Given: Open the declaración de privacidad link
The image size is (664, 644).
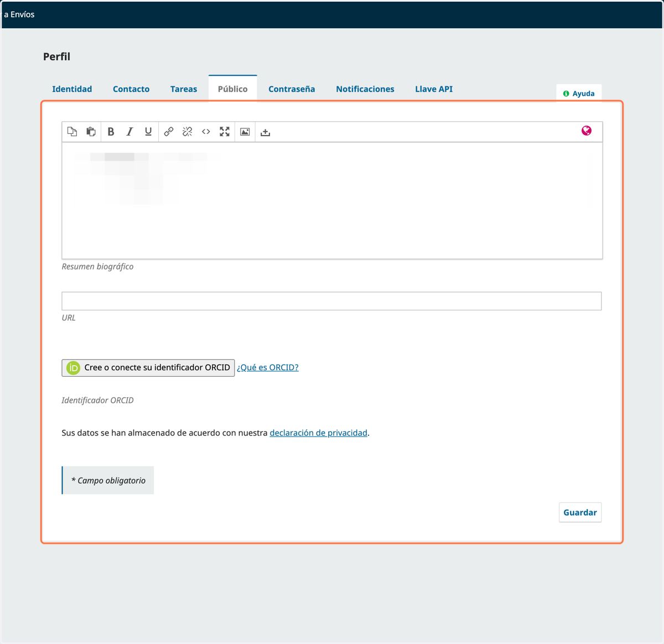Looking at the screenshot, I should (x=319, y=433).
